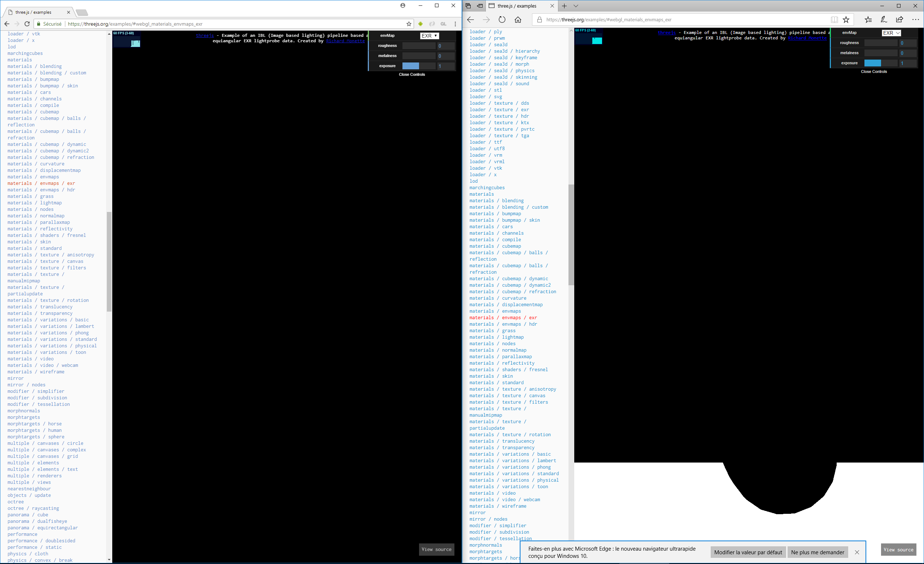This screenshot has height=564, width=924.
Task: Open the Share pane in Edge
Action: 899,19
